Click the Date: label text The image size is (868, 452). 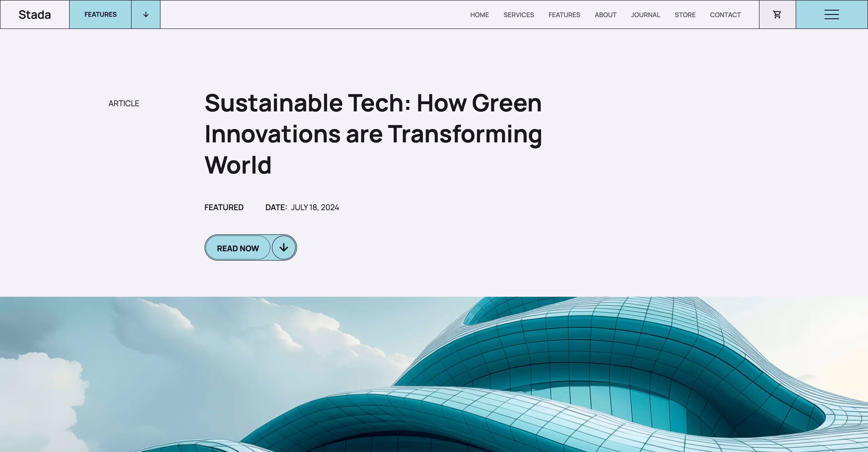[x=276, y=207]
